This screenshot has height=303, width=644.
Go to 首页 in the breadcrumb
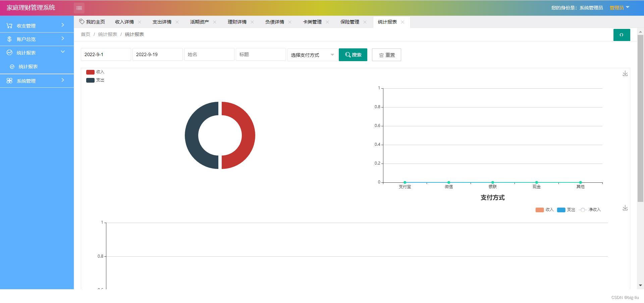coord(86,34)
